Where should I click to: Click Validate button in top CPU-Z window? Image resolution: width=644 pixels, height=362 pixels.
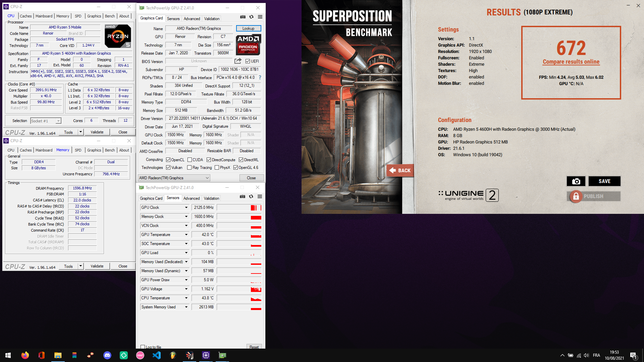pyautogui.click(x=97, y=132)
